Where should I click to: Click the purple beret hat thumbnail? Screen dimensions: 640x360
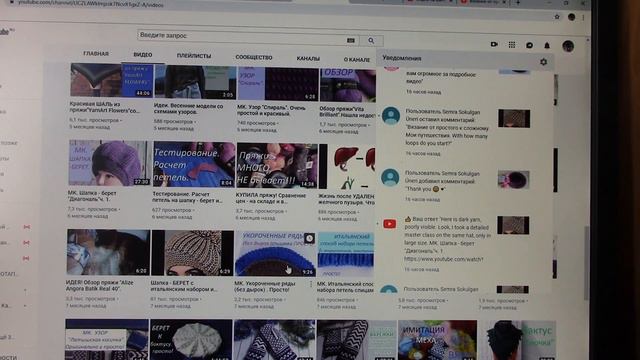(x=109, y=163)
